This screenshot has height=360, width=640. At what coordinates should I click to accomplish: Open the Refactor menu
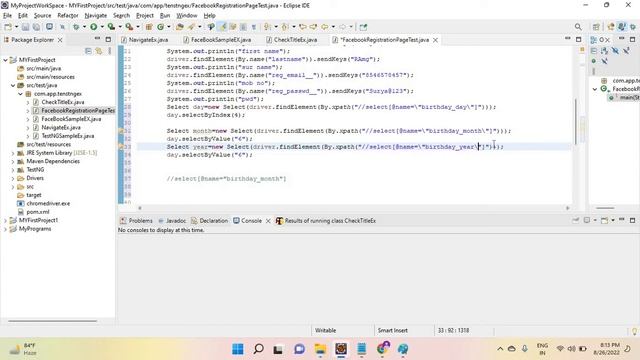68,16
